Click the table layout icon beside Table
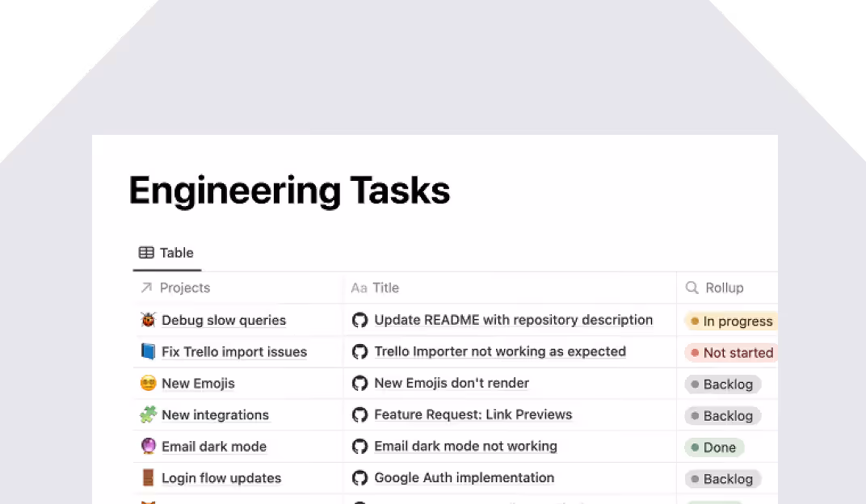866x504 pixels. click(x=146, y=253)
